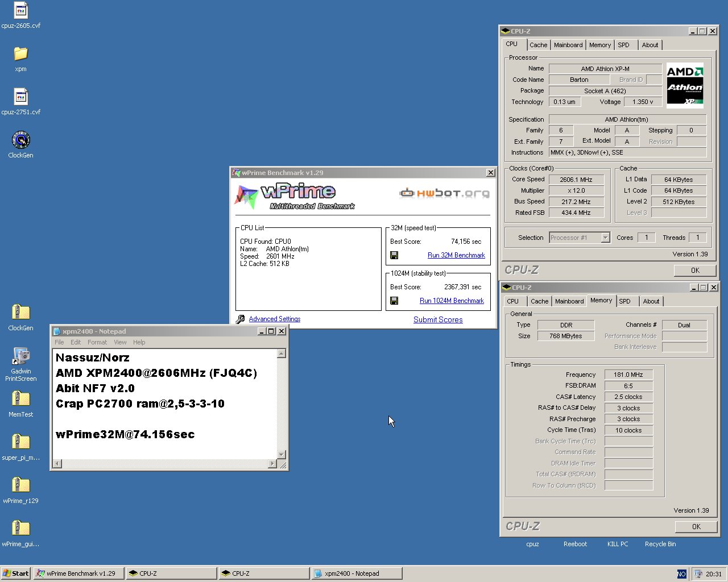
Task: Click Notepad vertical scrollbar up arrow
Action: point(281,354)
